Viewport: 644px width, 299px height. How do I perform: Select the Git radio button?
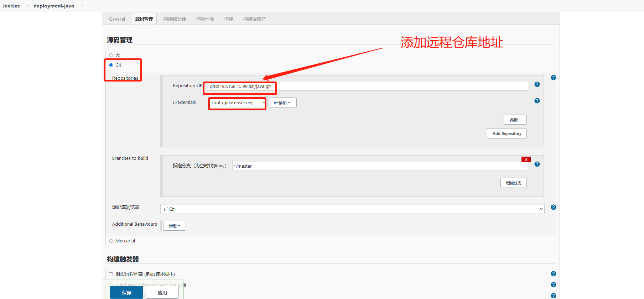tap(111, 65)
